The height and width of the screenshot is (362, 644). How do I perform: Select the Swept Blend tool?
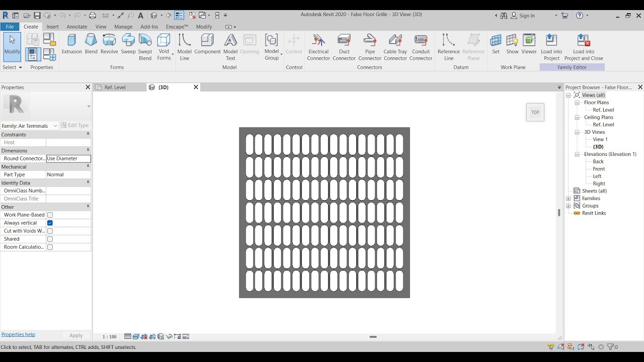[145, 47]
